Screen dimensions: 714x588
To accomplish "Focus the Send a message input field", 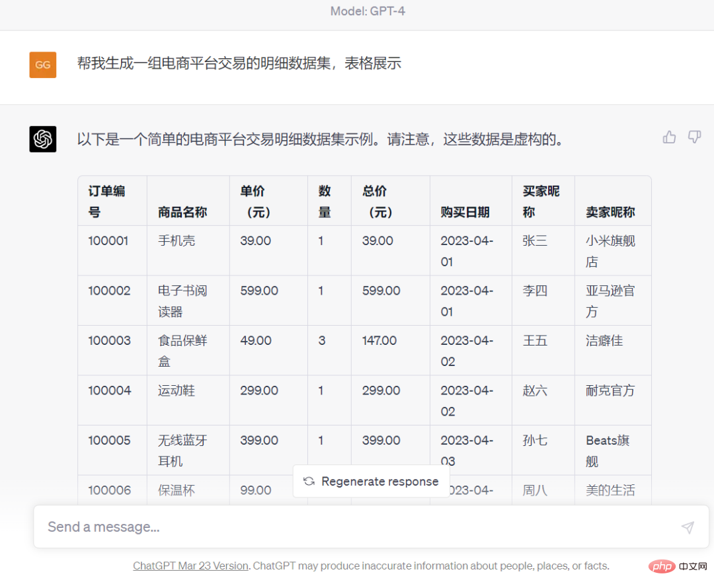I will (371, 527).
